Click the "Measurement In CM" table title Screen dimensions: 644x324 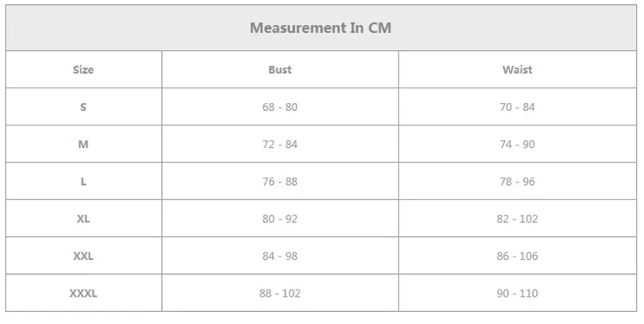tap(320, 28)
